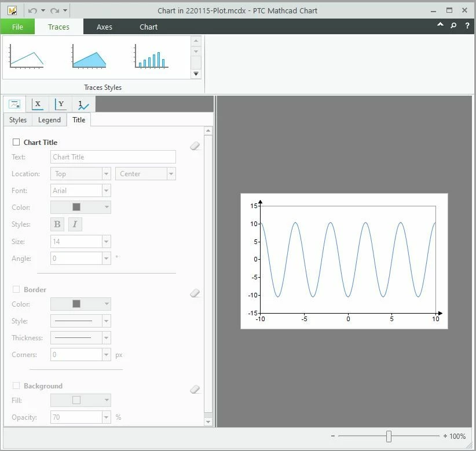
Task: Open the Border Color swatch picker
Action: [x=80, y=304]
